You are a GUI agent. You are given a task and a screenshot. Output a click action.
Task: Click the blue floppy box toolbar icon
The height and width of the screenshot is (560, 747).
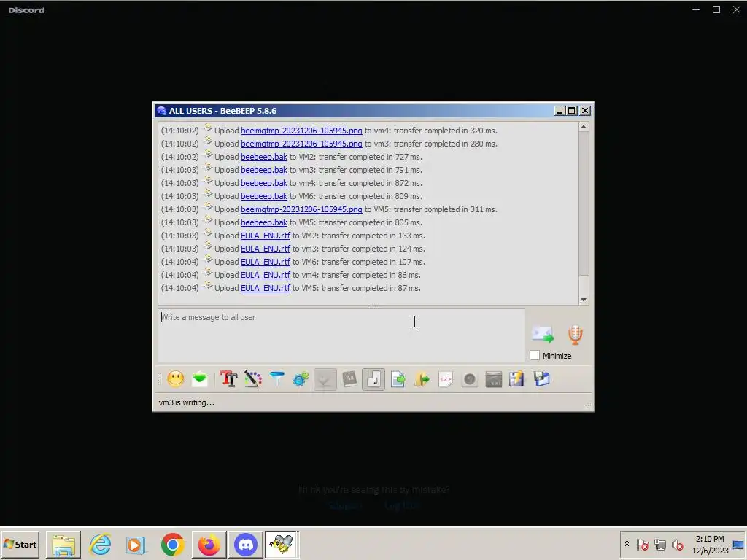[x=542, y=379]
